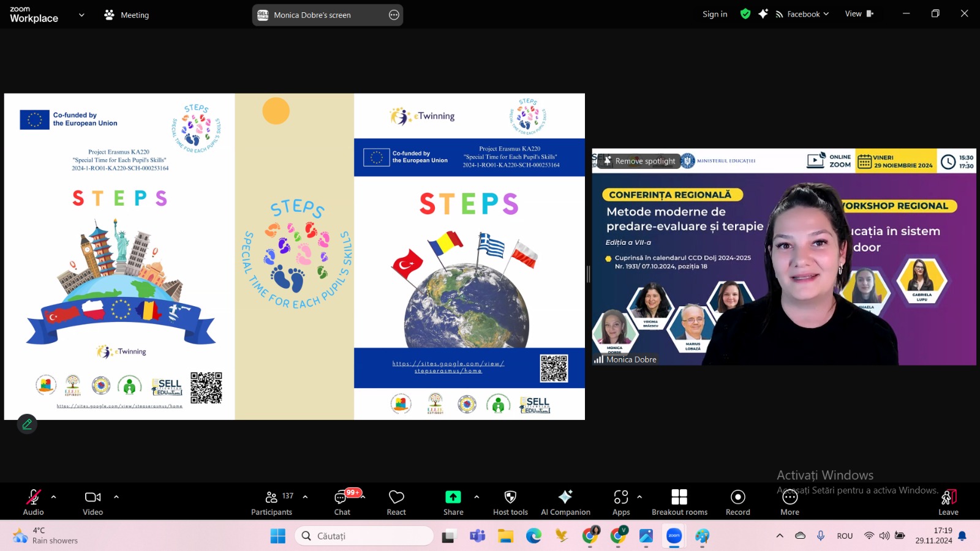Start recording with the Record button
The width and height of the screenshot is (980, 551).
coord(737,501)
